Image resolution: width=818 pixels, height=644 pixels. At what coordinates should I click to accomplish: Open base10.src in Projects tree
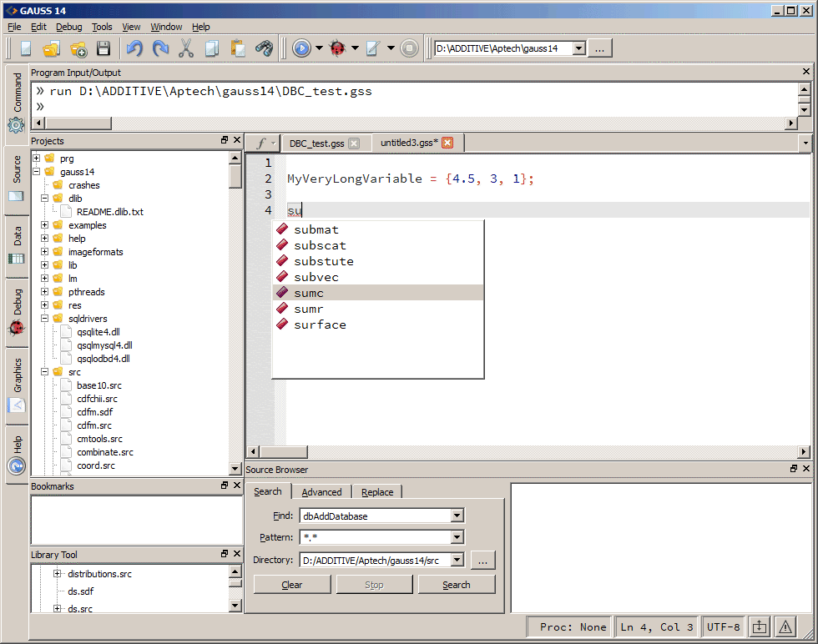click(x=99, y=385)
